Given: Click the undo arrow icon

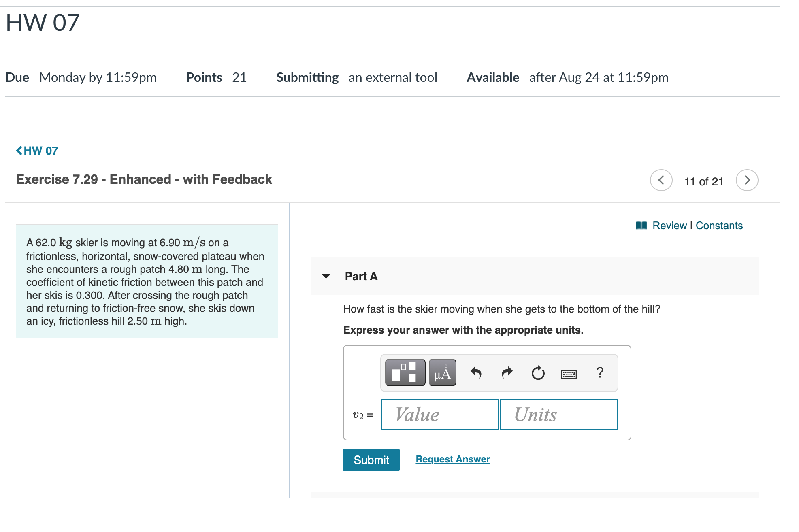Looking at the screenshot, I should (476, 372).
